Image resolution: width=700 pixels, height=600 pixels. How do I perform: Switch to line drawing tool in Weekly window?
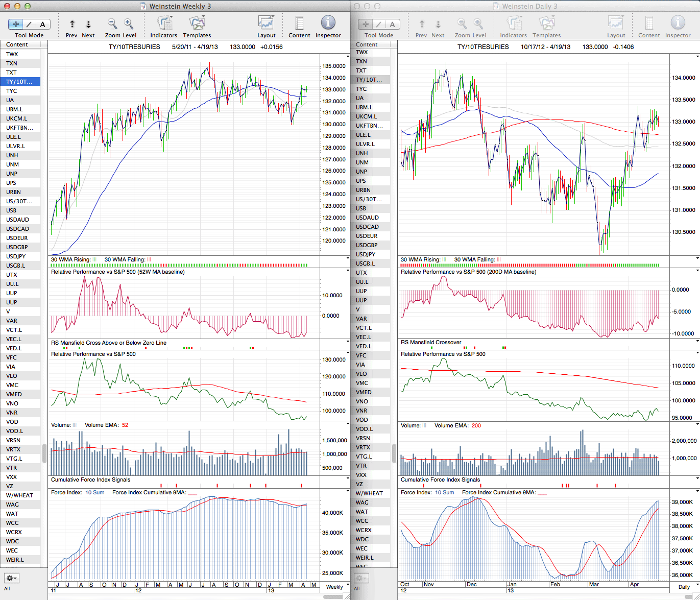pos(29,24)
